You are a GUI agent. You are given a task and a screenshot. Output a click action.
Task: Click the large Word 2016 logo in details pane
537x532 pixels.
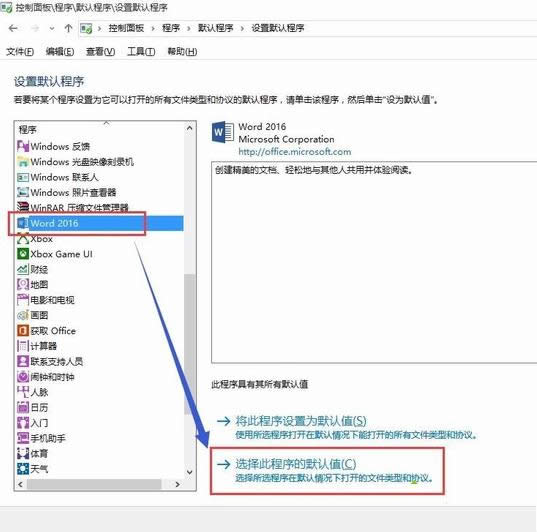click(223, 132)
